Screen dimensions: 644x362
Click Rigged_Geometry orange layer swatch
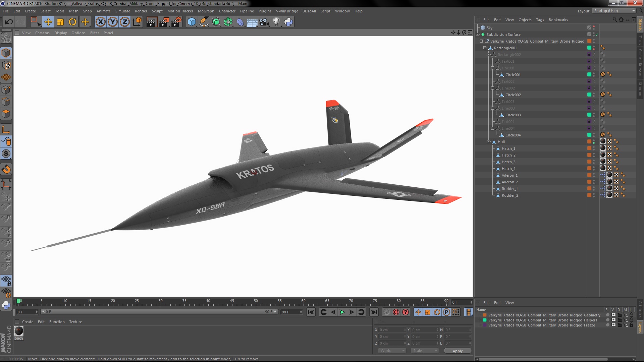click(484, 315)
